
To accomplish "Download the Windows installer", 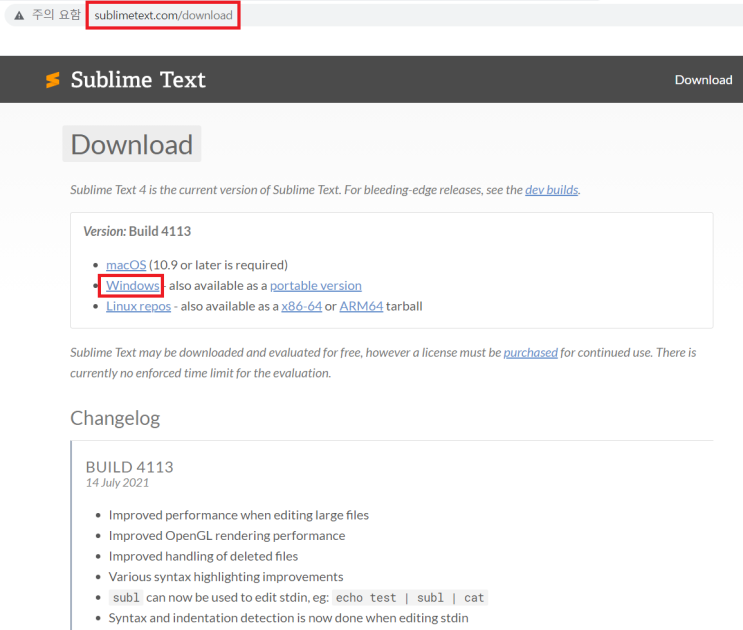I will (132, 285).
